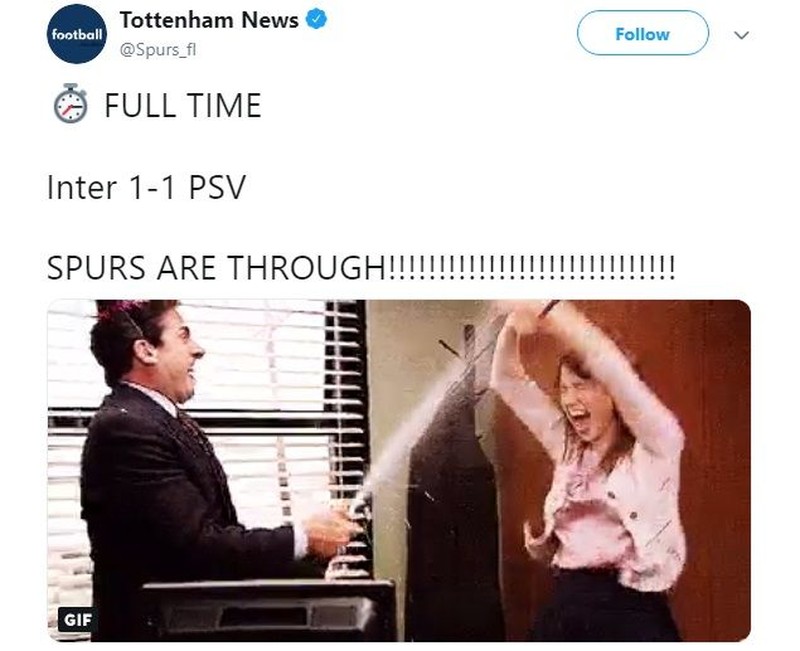This screenshot has height=651, width=800.
Task: Click the word News in account name
Action: coord(270,20)
